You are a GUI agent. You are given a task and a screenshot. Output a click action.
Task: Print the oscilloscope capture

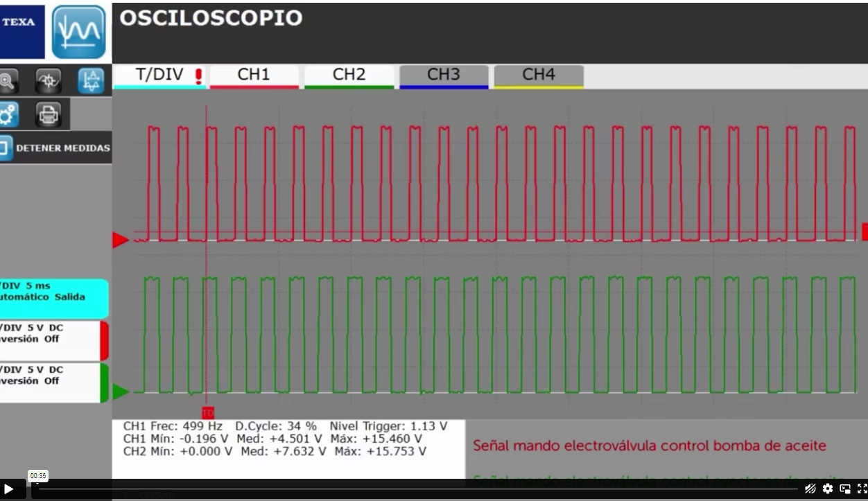tap(48, 114)
